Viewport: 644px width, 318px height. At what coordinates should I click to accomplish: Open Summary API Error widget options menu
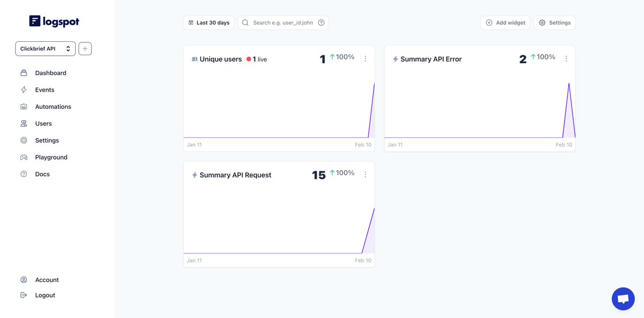click(x=566, y=59)
